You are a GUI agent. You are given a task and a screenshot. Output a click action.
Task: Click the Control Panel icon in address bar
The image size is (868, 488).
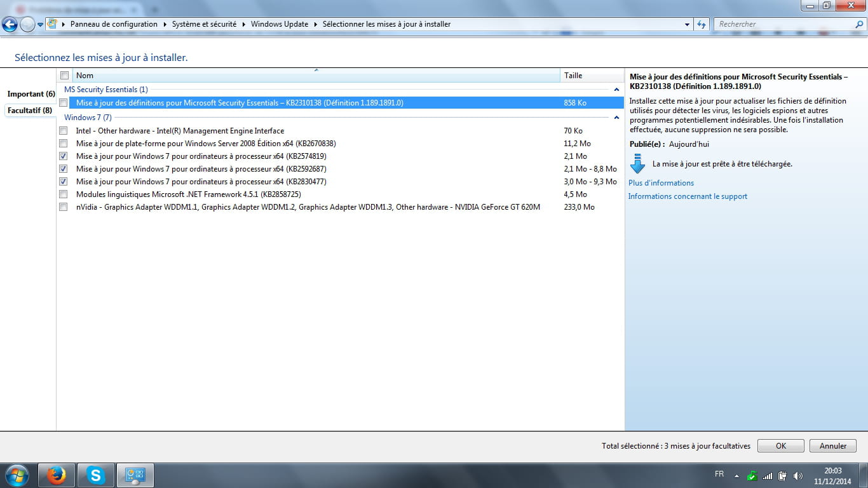click(x=53, y=24)
